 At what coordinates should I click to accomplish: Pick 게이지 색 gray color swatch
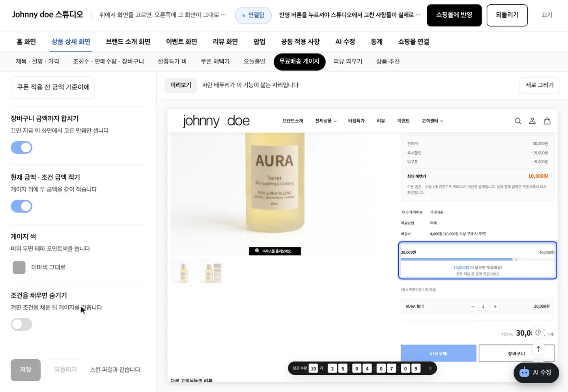coord(19,267)
